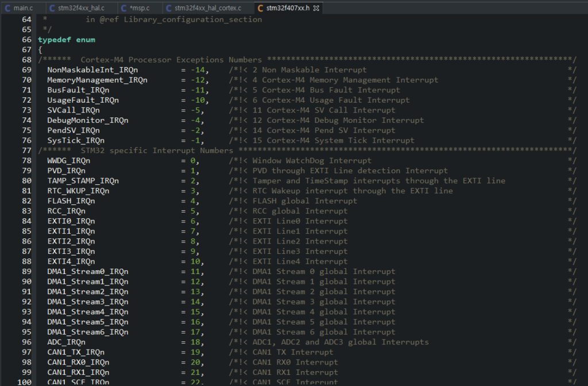Click 'Cortex-M4 Processor Exceptions Numbers' comment header
Image resolution: width=588 pixels, height=386 pixels.
click(x=171, y=60)
